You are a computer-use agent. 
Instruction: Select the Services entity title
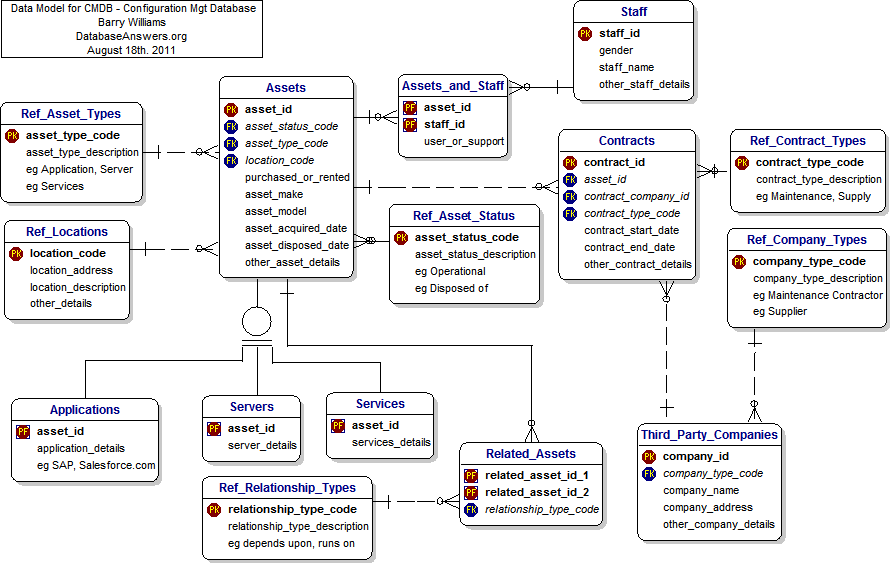coord(380,403)
